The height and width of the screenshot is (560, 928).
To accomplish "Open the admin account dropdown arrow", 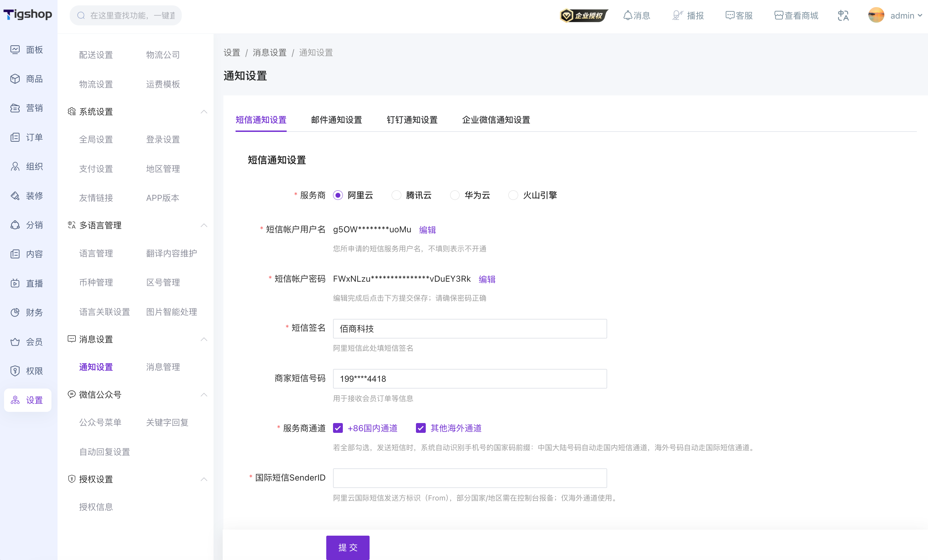I will pyautogui.click(x=920, y=16).
